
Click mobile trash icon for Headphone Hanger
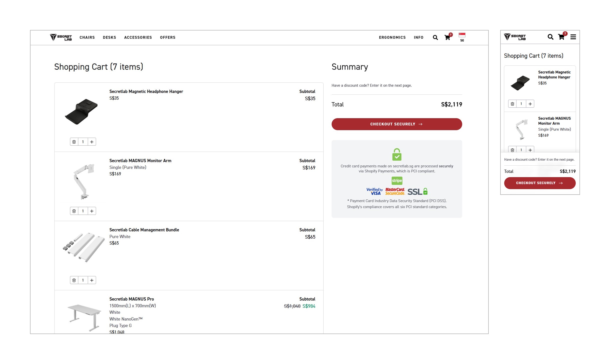point(512,104)
